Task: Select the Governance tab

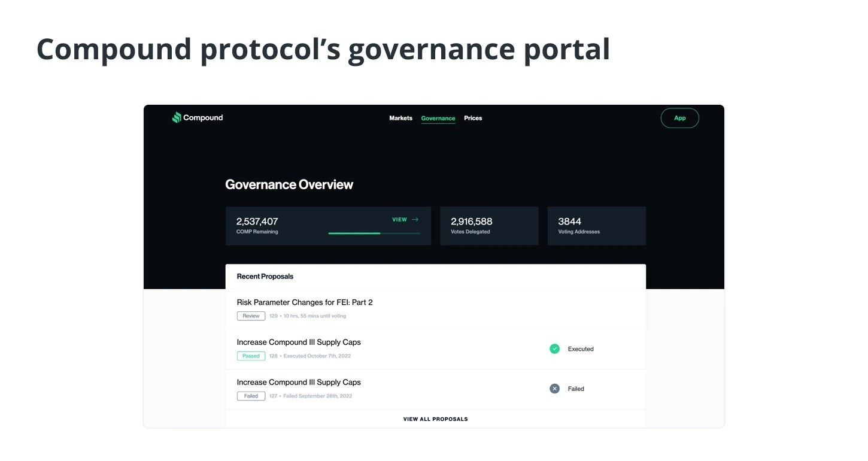Action: tap(438, 118)
